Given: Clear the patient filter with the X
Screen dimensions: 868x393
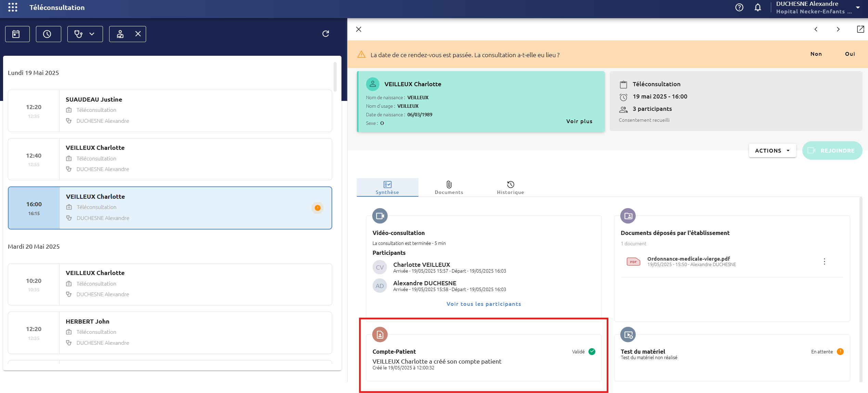Looking at the screenshot, I should point(138,34).
